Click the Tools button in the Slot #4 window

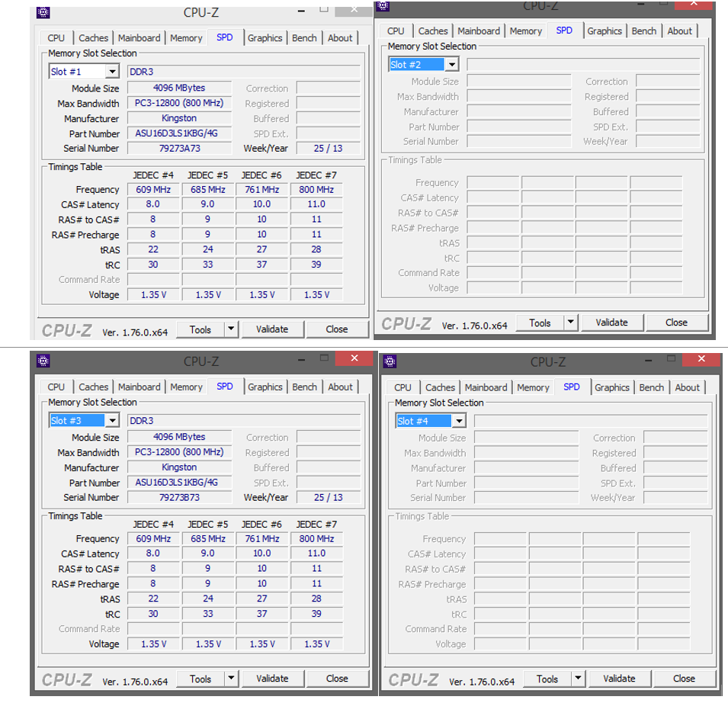(x=547, y=679)
